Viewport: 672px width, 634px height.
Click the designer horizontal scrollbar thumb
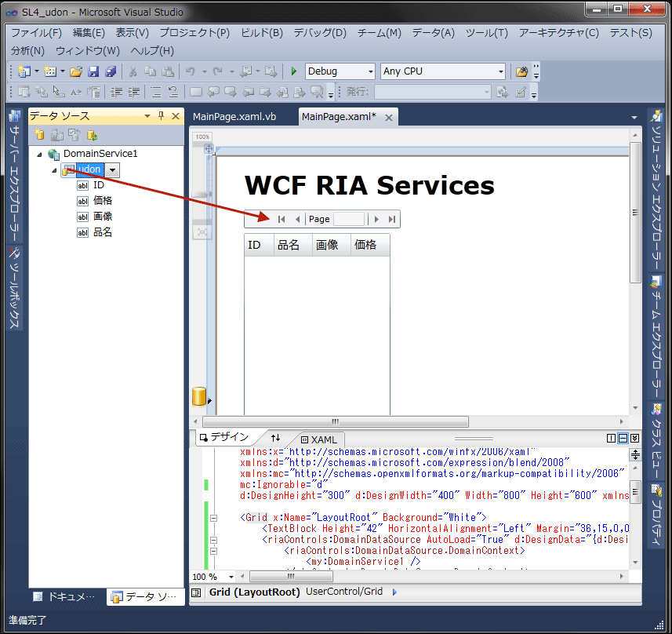click(x=336, y=421)
